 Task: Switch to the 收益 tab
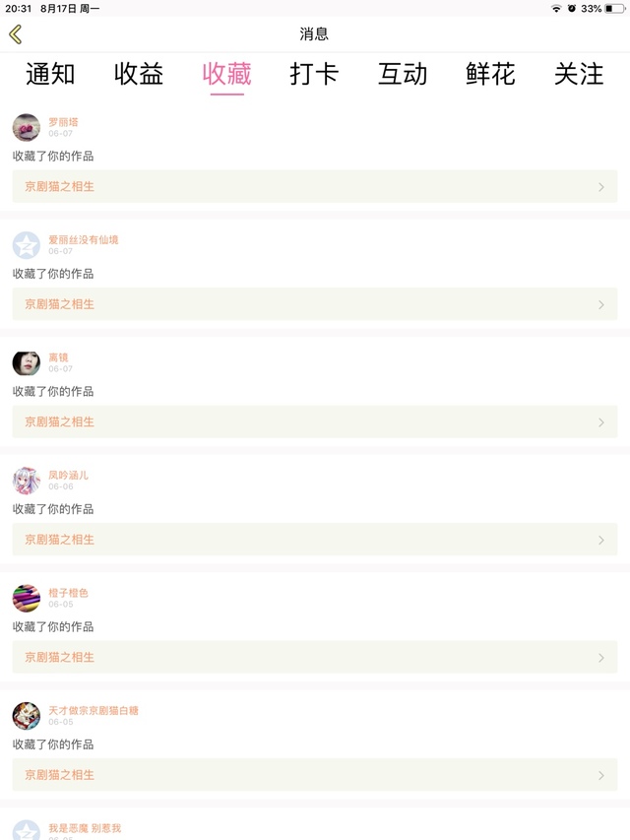pos(139,74)
